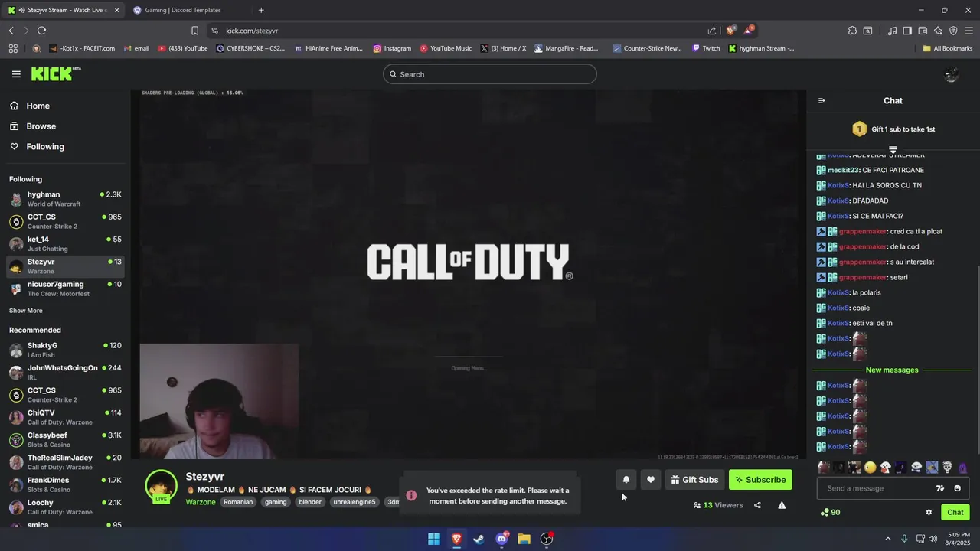Open the All Bookmarks folder
980x551 pixels.
point(947,48)
